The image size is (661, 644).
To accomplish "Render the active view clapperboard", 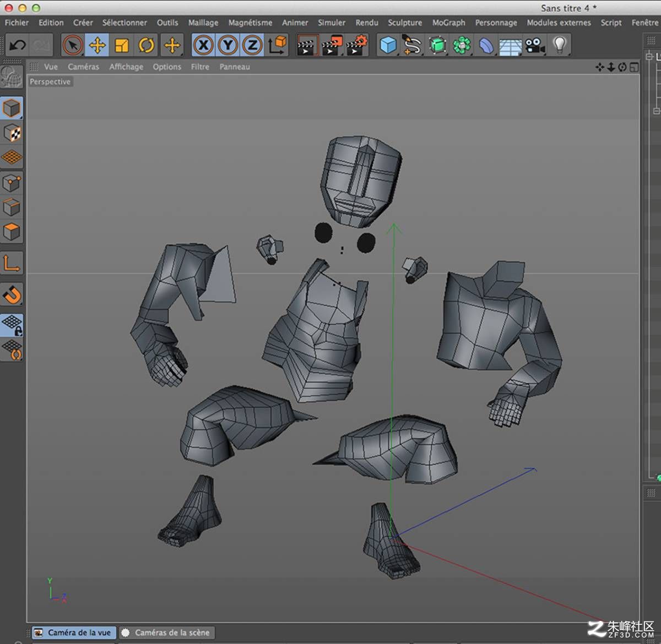I will click(308, 45).
